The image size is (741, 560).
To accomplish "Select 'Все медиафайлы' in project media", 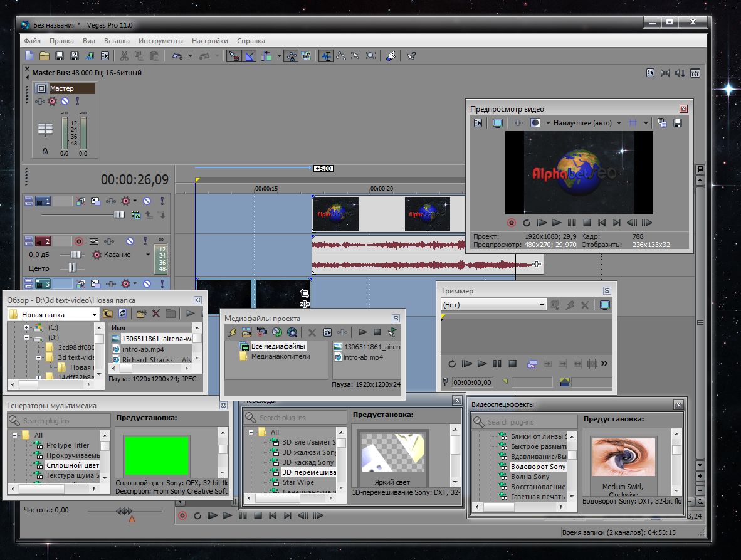I will [278, 346].
